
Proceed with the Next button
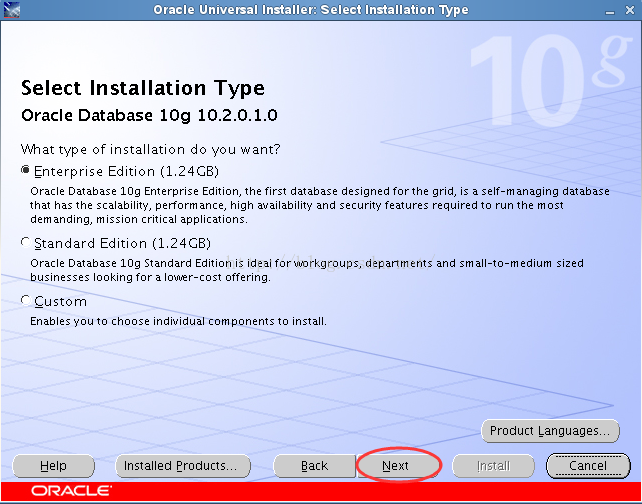[x=398, y=466]
